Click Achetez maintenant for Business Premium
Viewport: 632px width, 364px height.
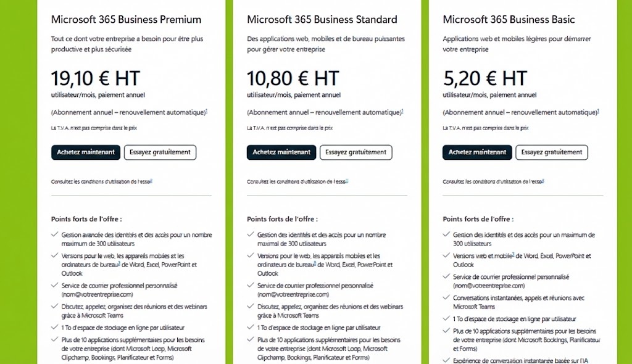click(86, 152)
